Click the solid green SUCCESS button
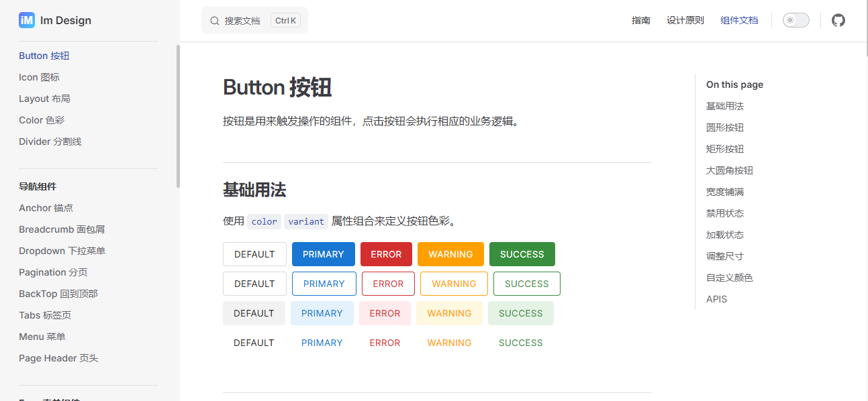Image resolution: width=868 pixels, height=401 pixels. (x=522, y=254)
